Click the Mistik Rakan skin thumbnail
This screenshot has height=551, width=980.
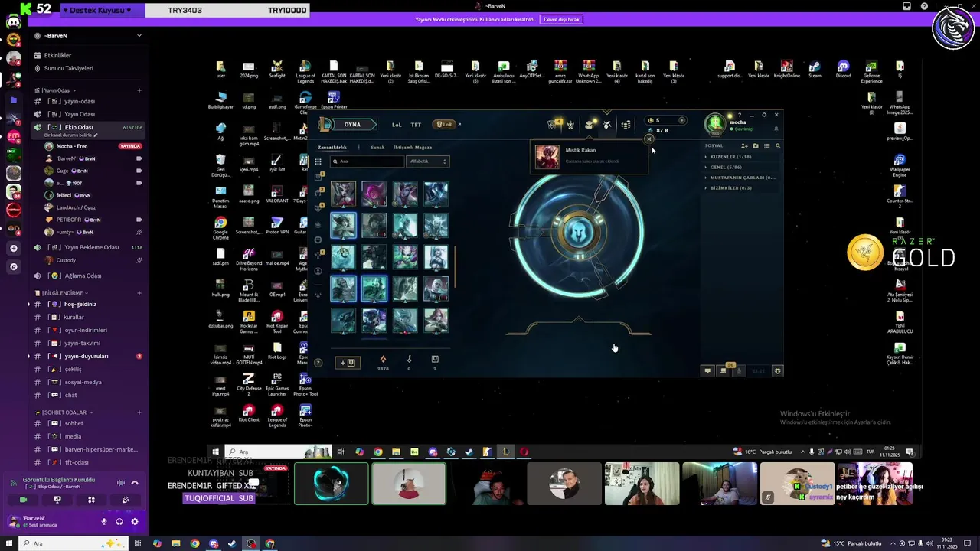click(x=547, y=156)
